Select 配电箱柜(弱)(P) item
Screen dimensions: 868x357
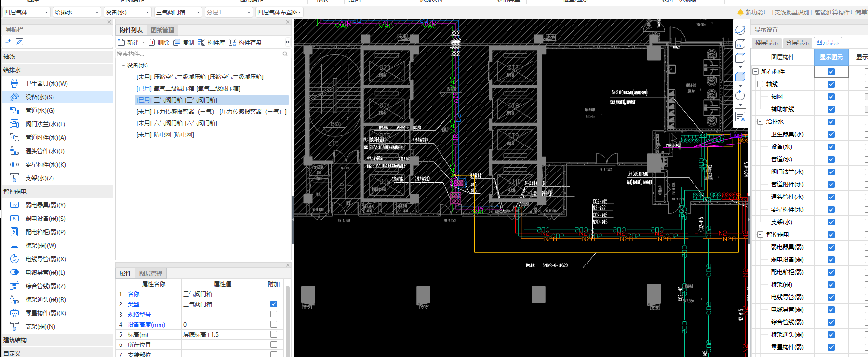45,232
